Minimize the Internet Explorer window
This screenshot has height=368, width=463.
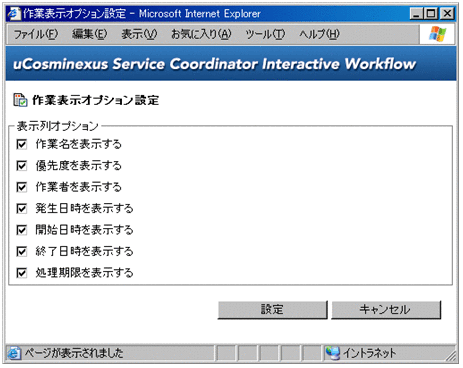point(416,14)
